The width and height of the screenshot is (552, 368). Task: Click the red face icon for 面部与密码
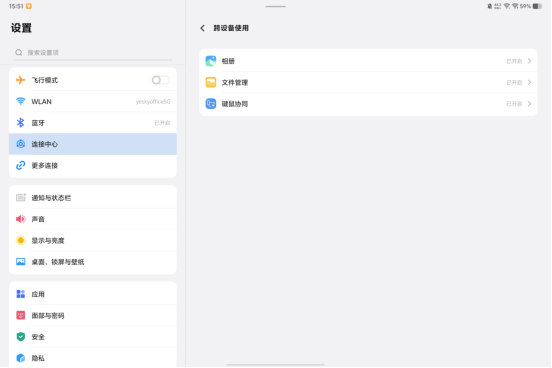[x=21, y=315]
